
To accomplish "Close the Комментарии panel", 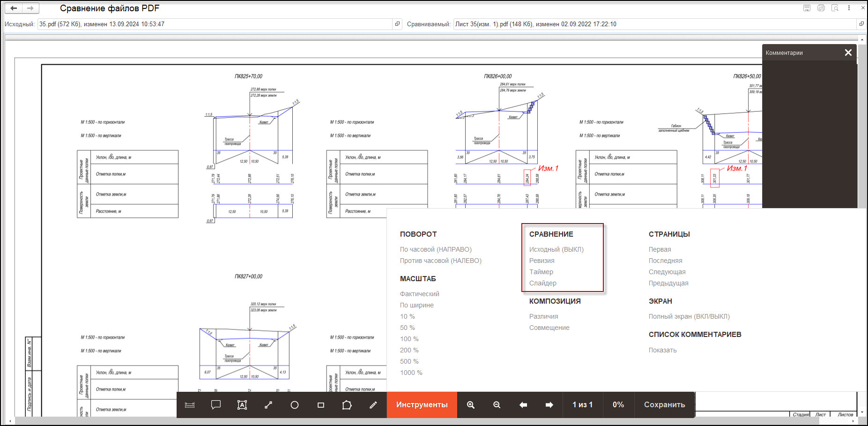I will coord(848,52).
